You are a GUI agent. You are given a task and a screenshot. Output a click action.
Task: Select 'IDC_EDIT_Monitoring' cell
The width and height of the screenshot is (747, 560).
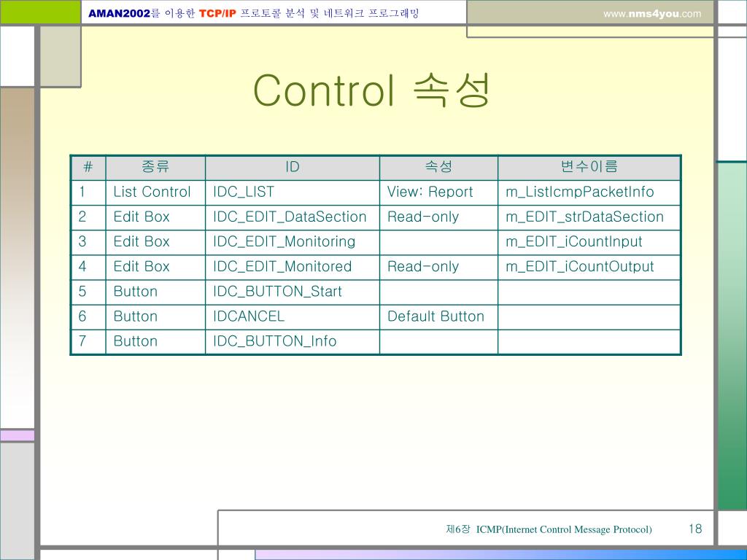292,241
